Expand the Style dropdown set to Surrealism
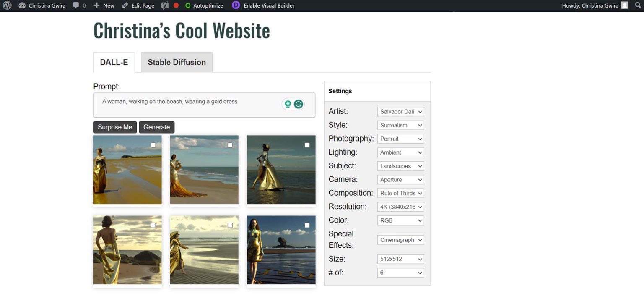The width and height of the screenshot is (644, 299). coord(400,125)
